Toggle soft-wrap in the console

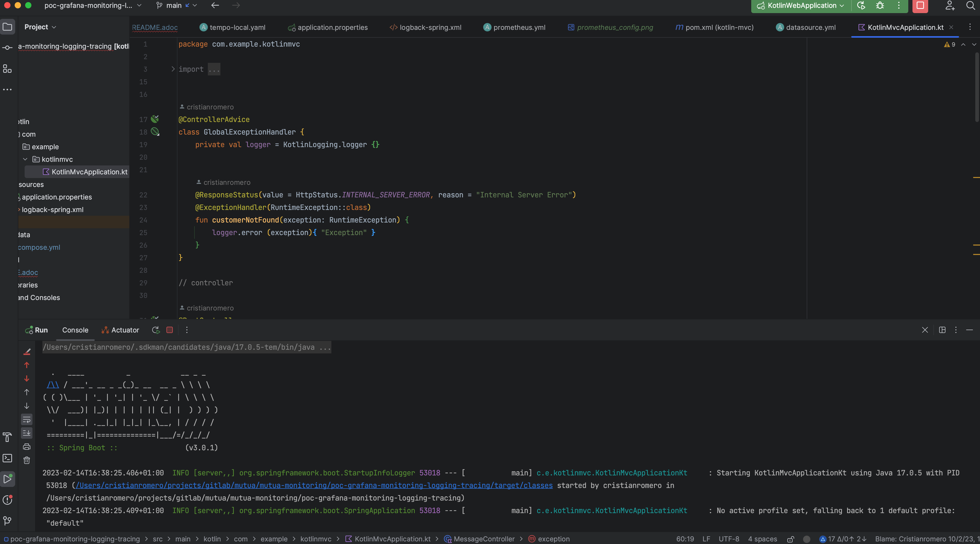click(x=27, y=420)
